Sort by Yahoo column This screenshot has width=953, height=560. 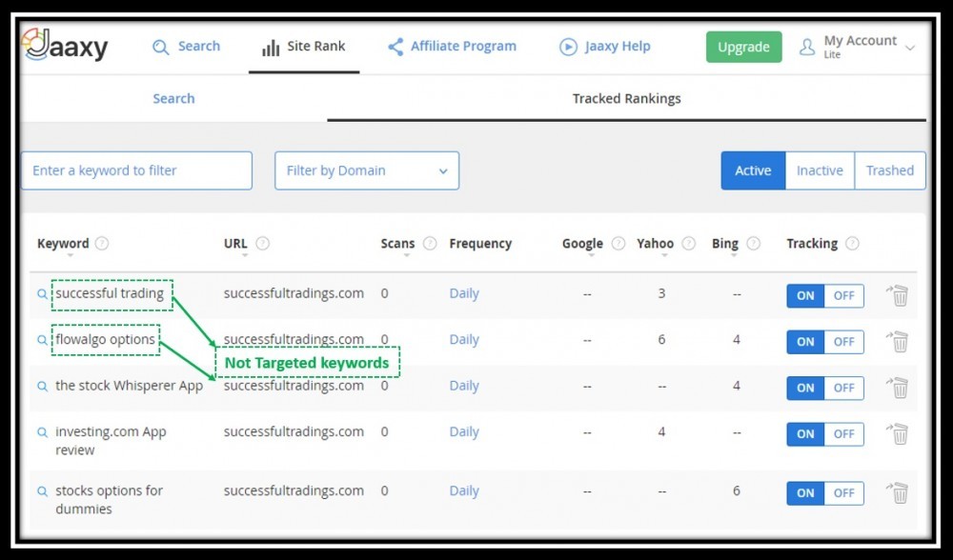pos(656,244)
